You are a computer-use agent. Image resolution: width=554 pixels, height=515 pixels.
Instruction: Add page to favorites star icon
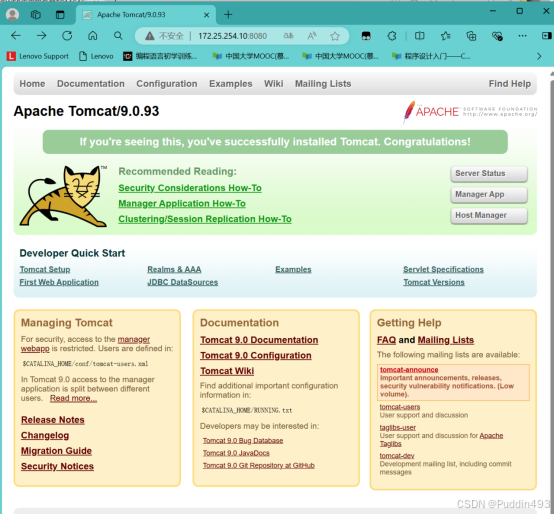(335, 36)
